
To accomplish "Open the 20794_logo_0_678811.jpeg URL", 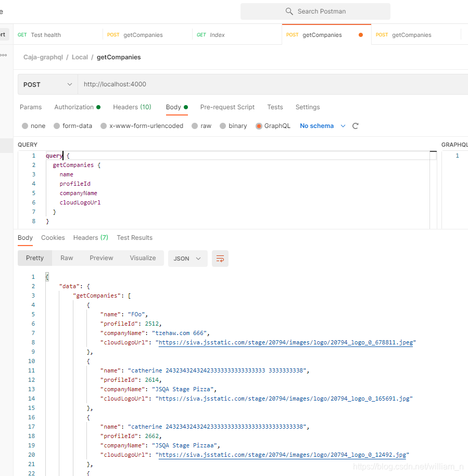I will tap(285, 343).
